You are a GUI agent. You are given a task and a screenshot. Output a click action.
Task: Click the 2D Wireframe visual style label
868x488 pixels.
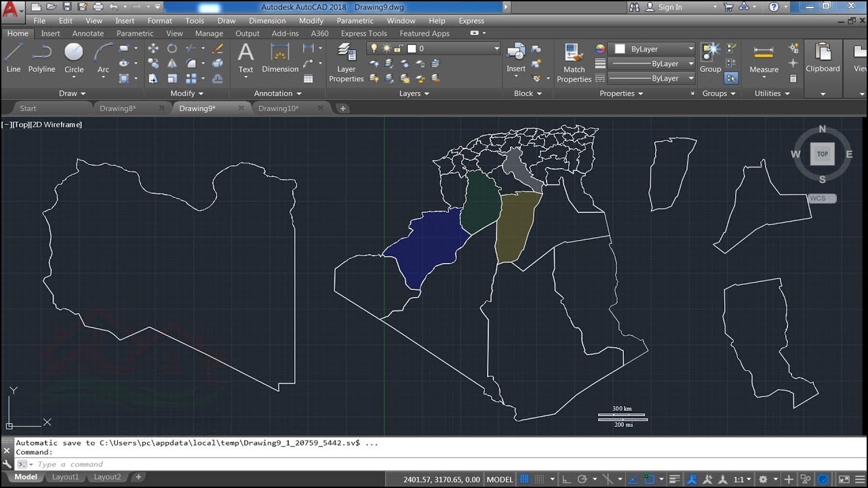[x=56, y=125]
